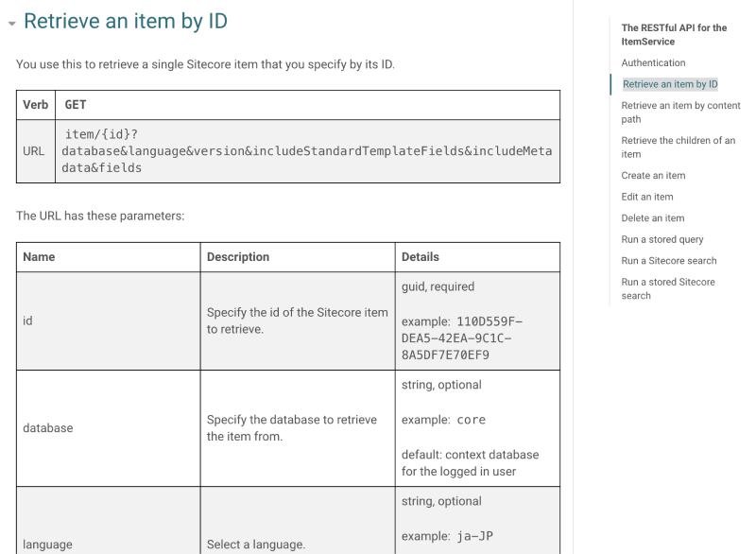
Task: Collapse the "Retrieve an item by ID" section
Action: pyautogui.click(x=9, y=20)
